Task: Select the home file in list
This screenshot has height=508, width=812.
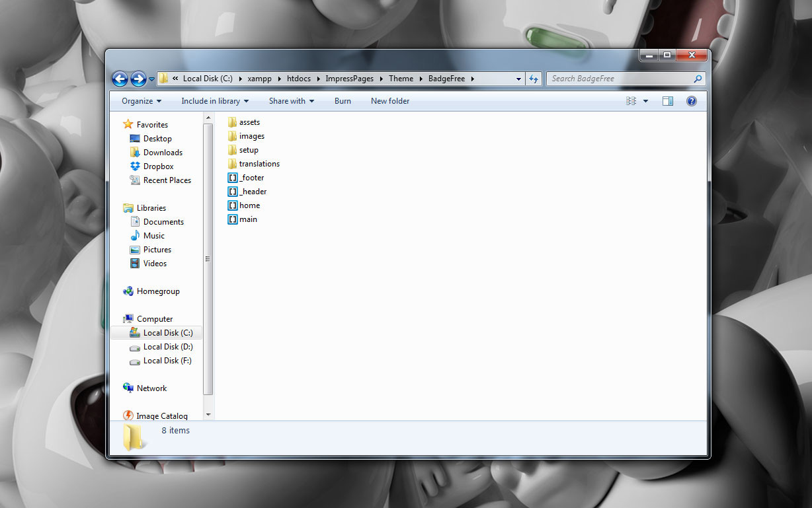Action: (249, 205)
